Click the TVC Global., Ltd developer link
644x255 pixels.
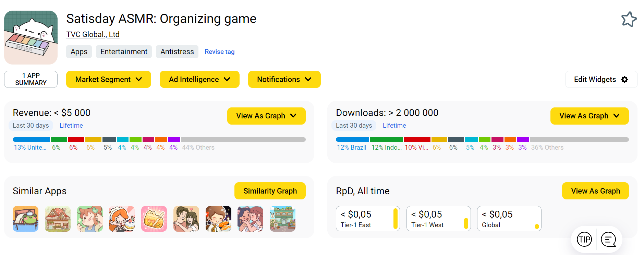93,35
